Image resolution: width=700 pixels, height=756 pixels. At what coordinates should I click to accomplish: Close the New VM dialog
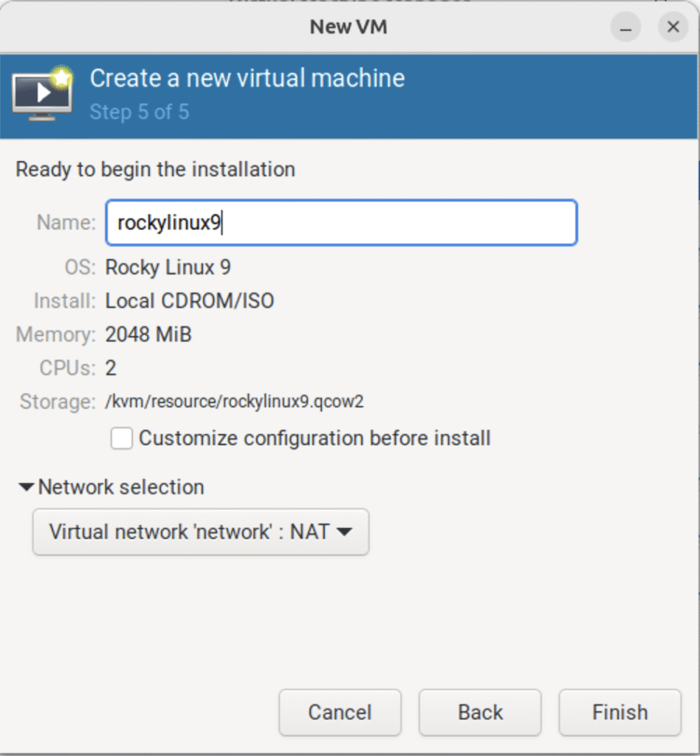673,27
